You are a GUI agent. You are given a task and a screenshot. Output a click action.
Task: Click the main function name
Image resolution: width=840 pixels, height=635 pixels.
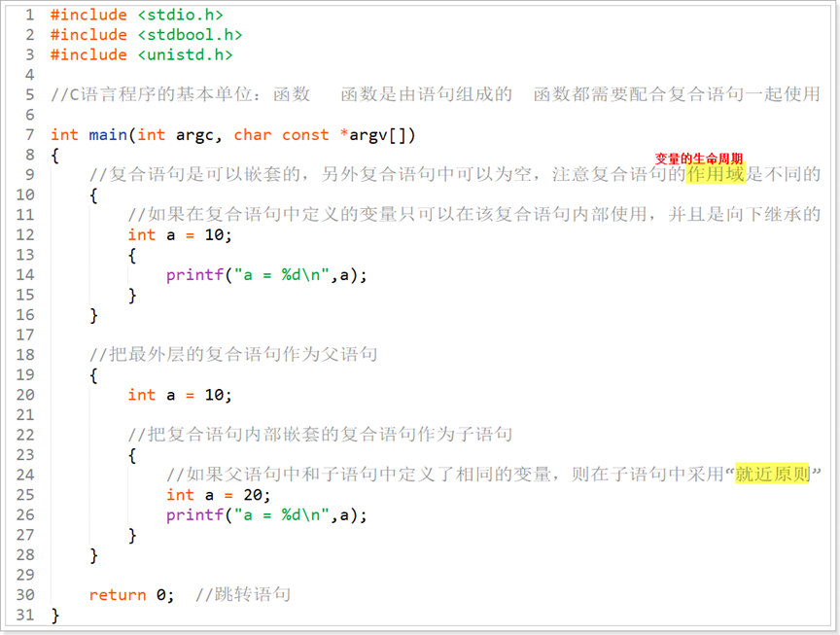108,134
